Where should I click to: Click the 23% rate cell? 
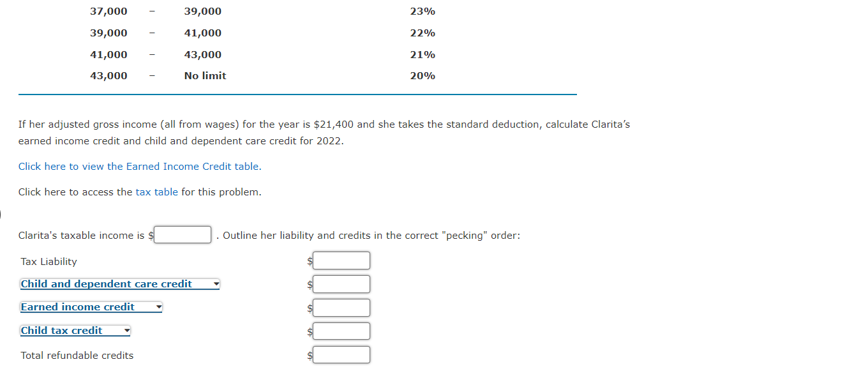point(423,11)
